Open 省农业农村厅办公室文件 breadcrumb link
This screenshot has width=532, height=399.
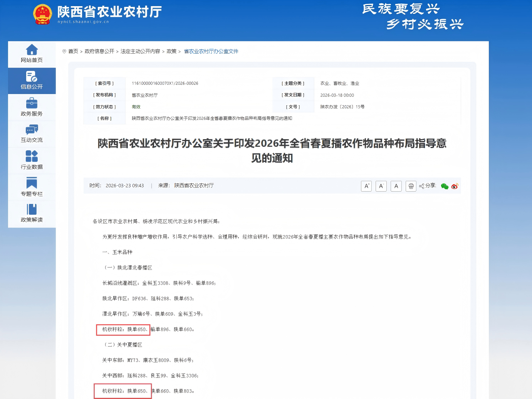(x=211, y=51)
